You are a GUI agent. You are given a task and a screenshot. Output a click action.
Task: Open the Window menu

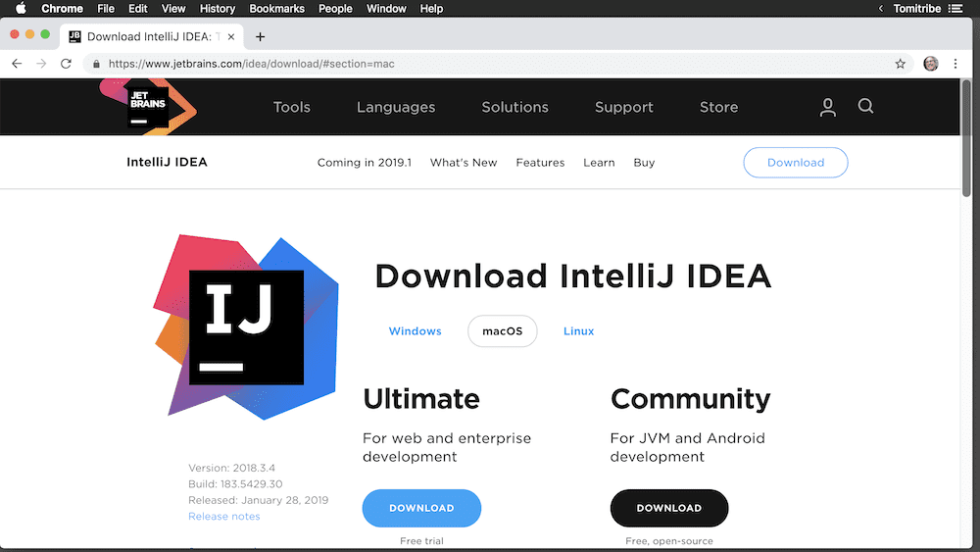[386, 9]
